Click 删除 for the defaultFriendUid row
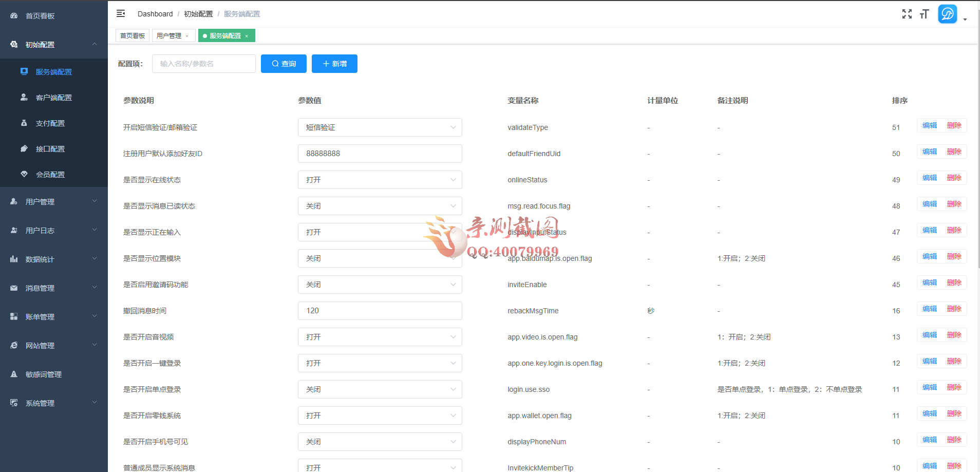This screenshot has height=472, width=980. [x=954, y=152]
